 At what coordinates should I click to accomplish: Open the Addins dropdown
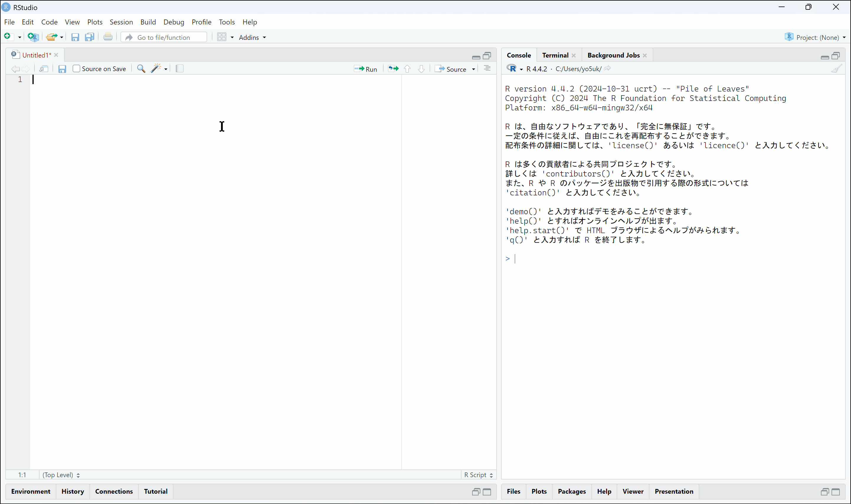click(x=252, y=37)
